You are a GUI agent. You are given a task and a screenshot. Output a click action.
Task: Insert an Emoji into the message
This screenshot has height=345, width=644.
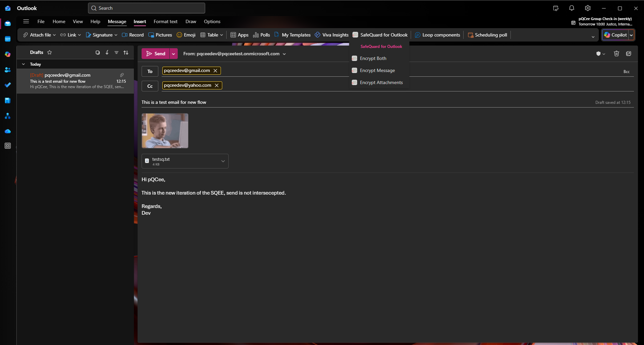coord(186,35)
